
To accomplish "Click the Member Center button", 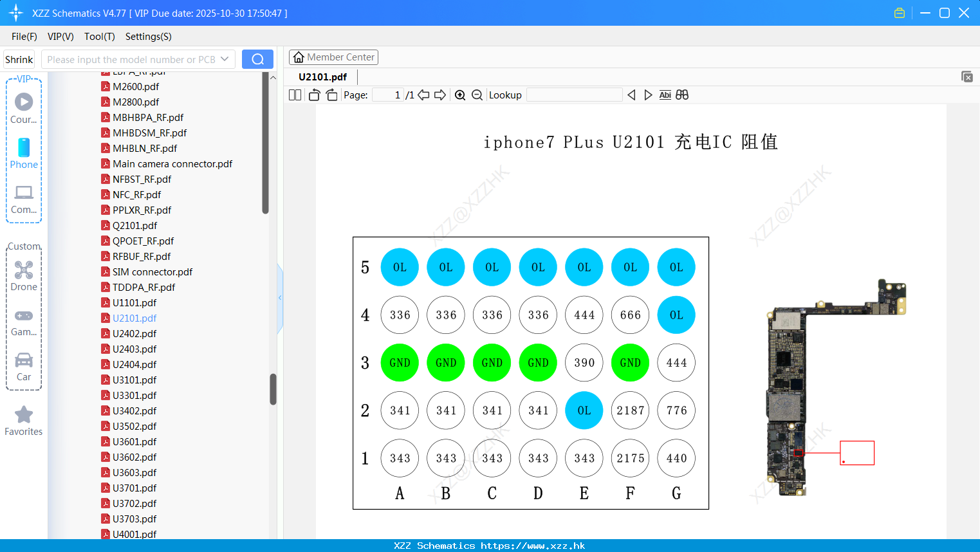I will [333, 57].
